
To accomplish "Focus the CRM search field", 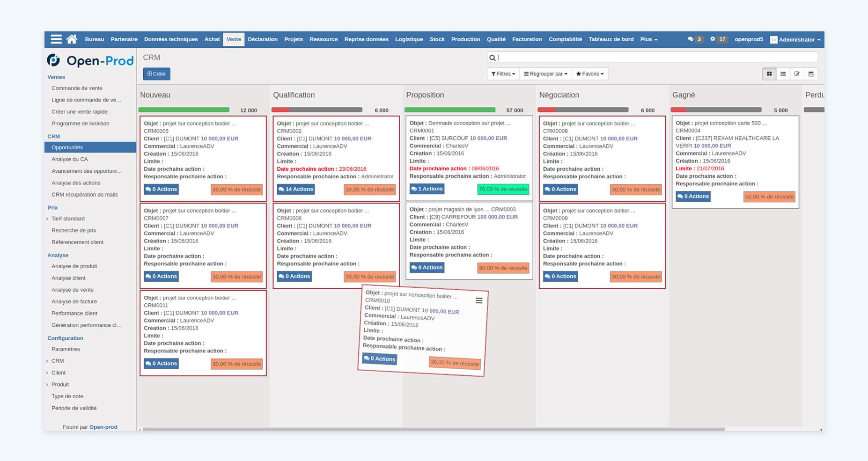I will click(655, 58).
